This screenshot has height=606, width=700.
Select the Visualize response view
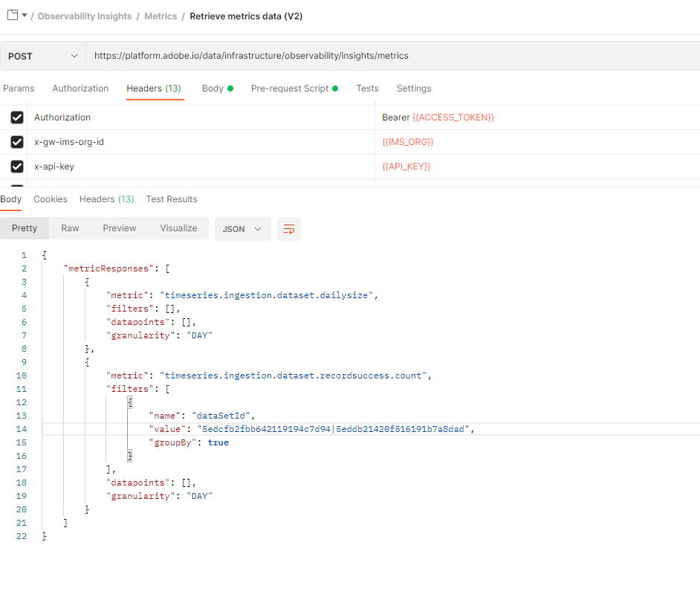click(x=178, y=228)
